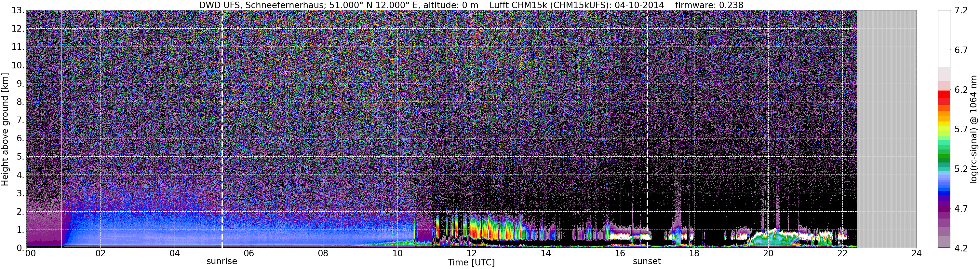Click the '6.' height tick label
The width and height of the screenshot is (980, 269).
coord(20,138)
